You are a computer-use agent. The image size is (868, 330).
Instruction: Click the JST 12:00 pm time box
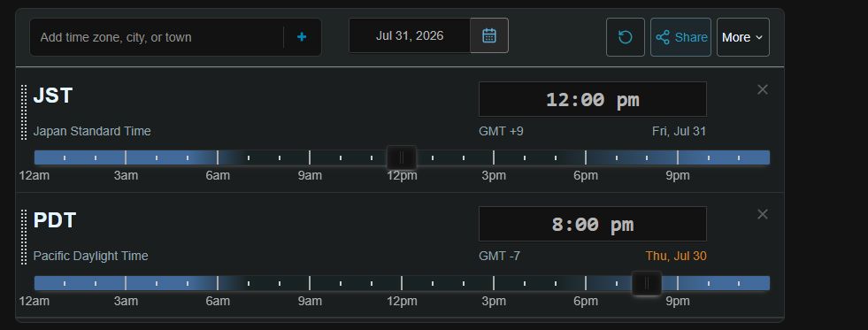[592, 100]
